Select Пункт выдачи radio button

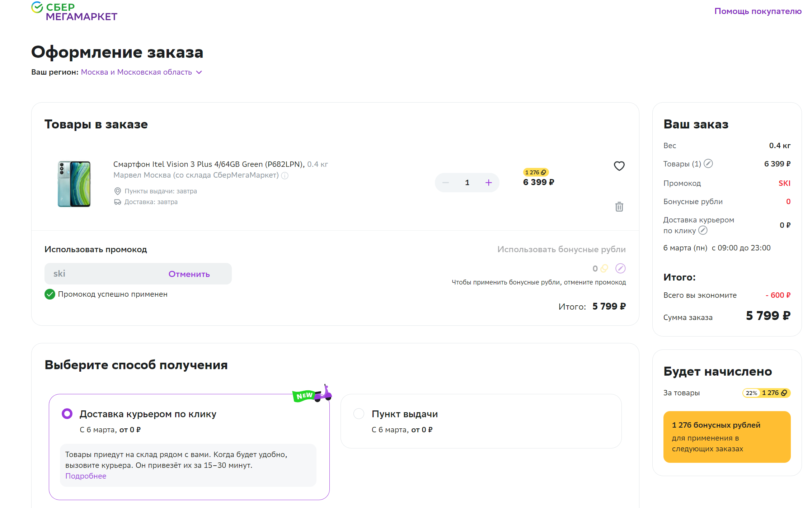pyautogui.click(x=359, y=414)
